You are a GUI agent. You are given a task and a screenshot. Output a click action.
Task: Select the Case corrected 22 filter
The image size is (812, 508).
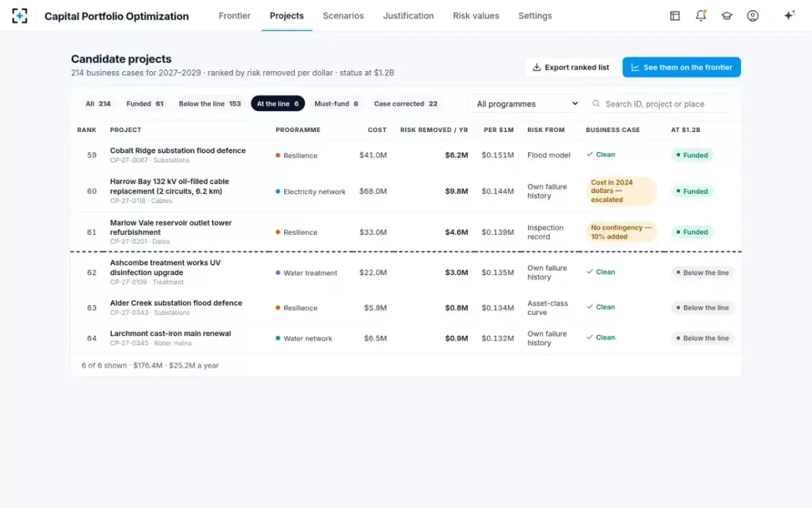click(x=405, y=104)
